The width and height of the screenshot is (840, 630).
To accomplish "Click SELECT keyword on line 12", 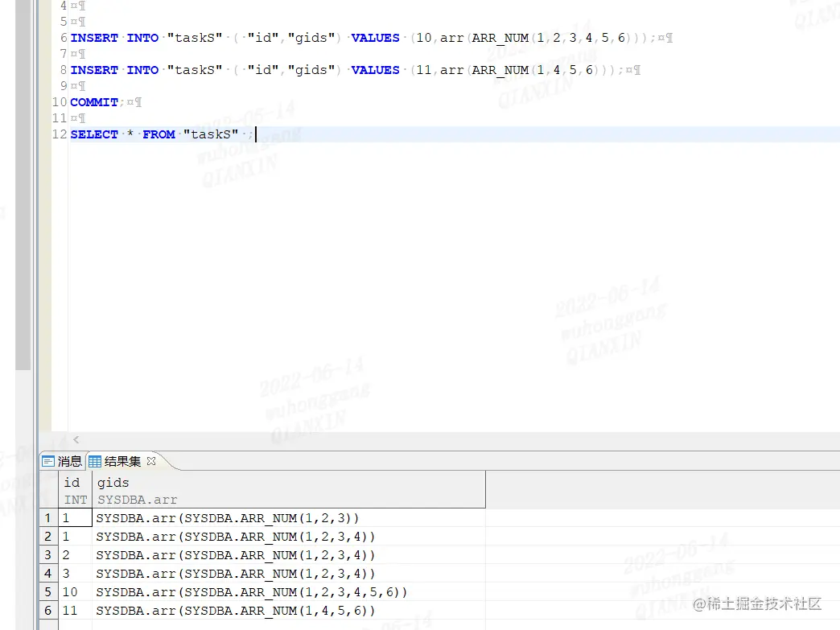I will click(94, 134).
